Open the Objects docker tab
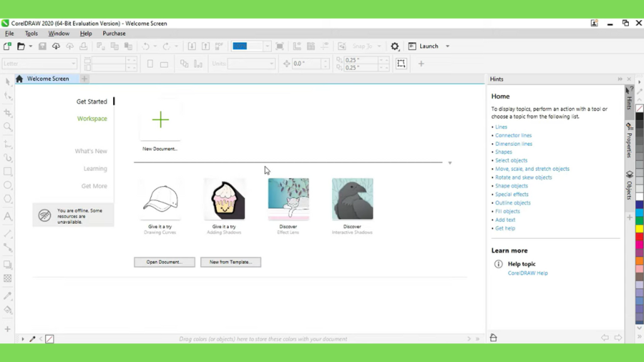The height and width of the screenshot is (362, 644). click(629, 185)
